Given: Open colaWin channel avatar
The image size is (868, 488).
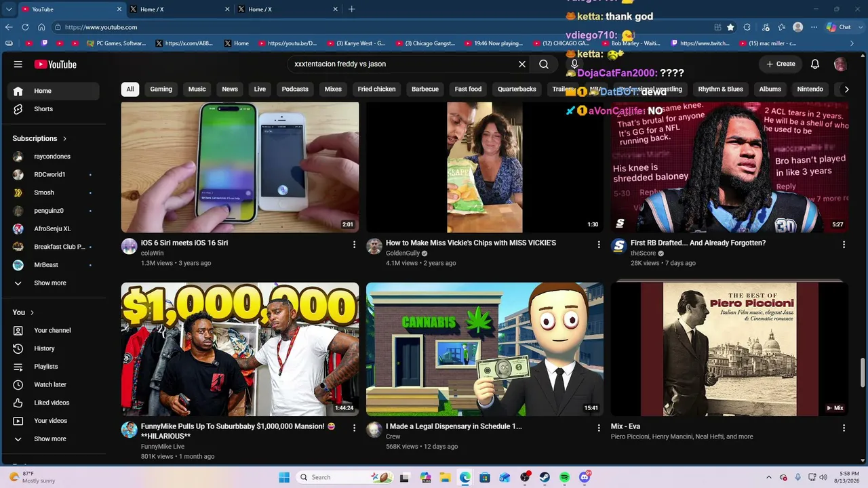Looking at the screenshot, I should click(x=130, y=246).
